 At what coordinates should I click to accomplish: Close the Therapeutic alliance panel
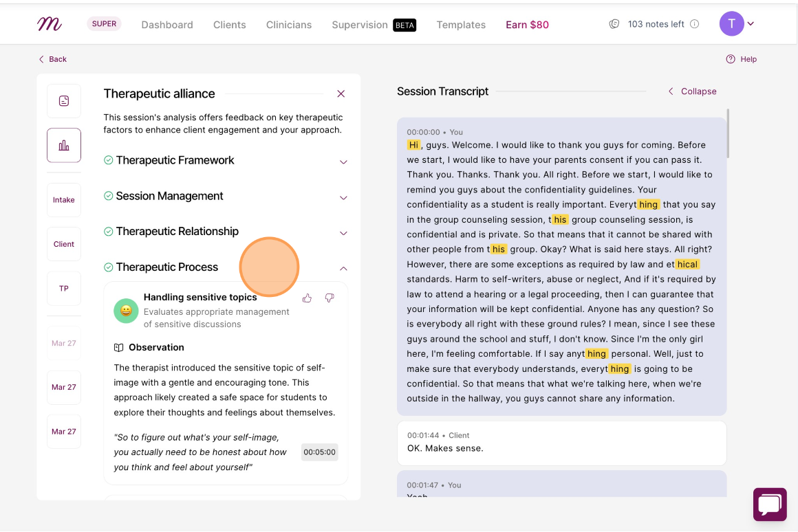tap(341, 93)
